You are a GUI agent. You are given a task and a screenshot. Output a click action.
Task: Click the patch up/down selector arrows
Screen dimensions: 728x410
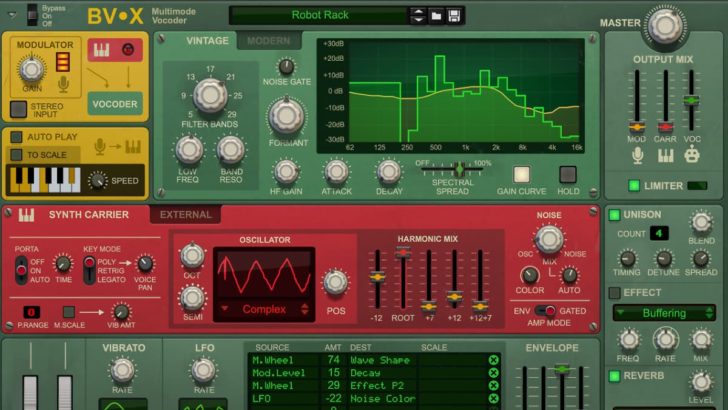[x=418, y=16]
